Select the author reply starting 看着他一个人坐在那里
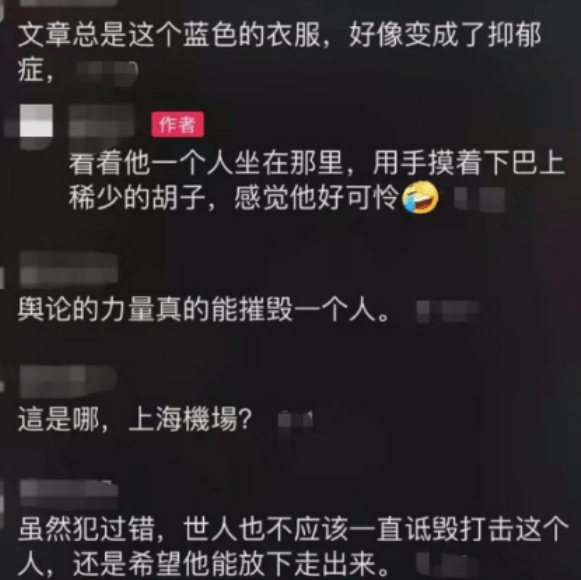Screen dimensions: 581x580 coord(317,180)
